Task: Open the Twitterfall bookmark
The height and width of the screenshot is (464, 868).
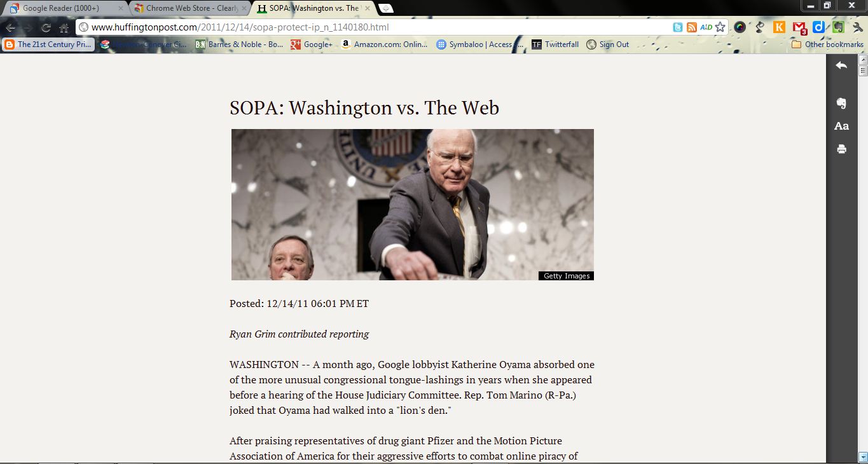Action: 555,44
